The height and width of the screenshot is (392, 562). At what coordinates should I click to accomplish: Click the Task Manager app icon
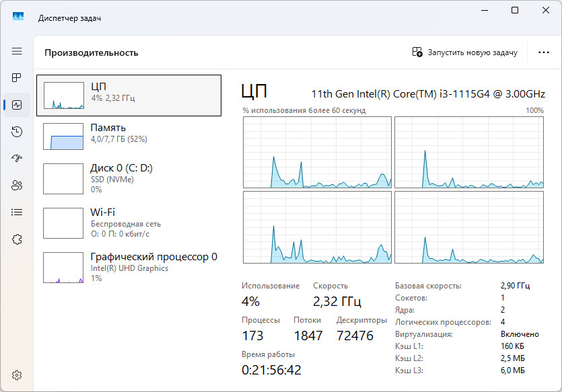click(x=18, y=16)
